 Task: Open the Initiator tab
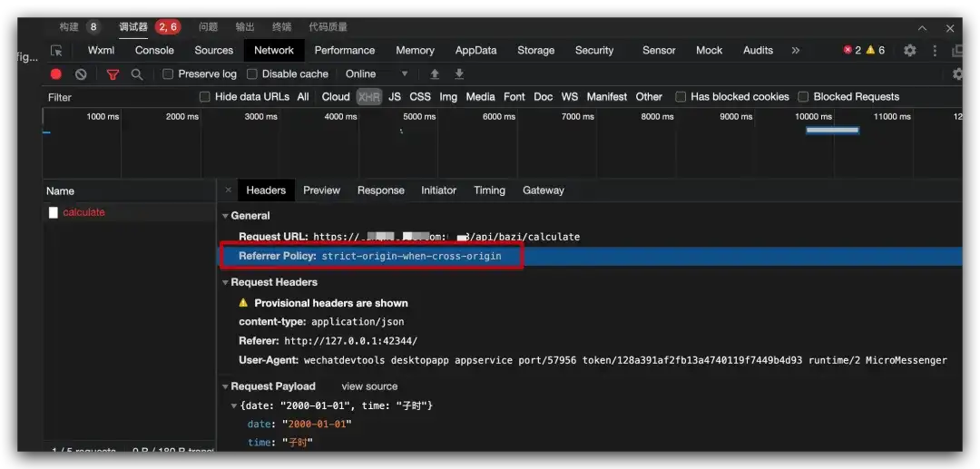pyautogui.click(x=439, y=191)
